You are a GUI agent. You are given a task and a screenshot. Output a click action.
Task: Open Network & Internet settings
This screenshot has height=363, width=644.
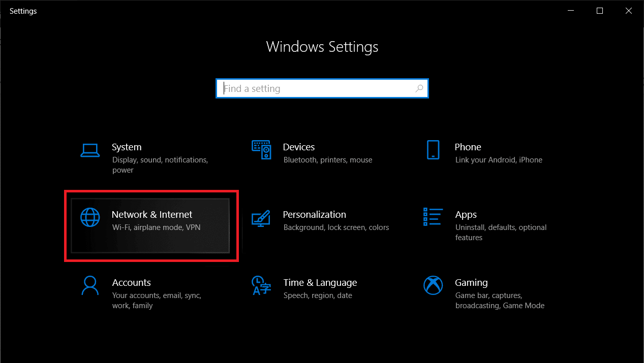click(x=151, y=221)
